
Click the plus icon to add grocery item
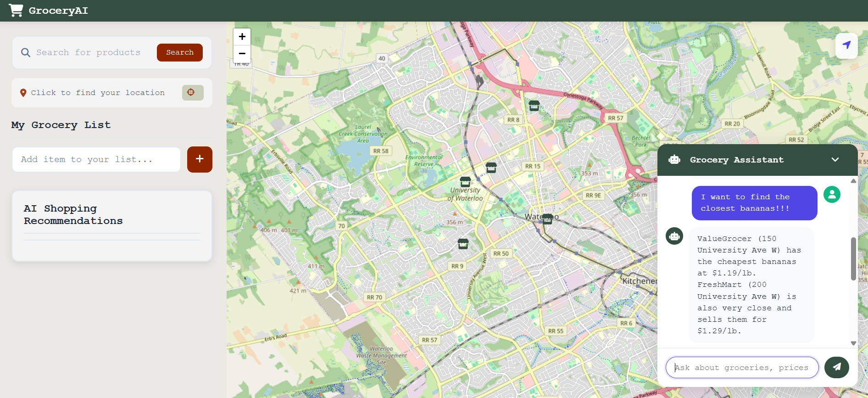[200, 159]
